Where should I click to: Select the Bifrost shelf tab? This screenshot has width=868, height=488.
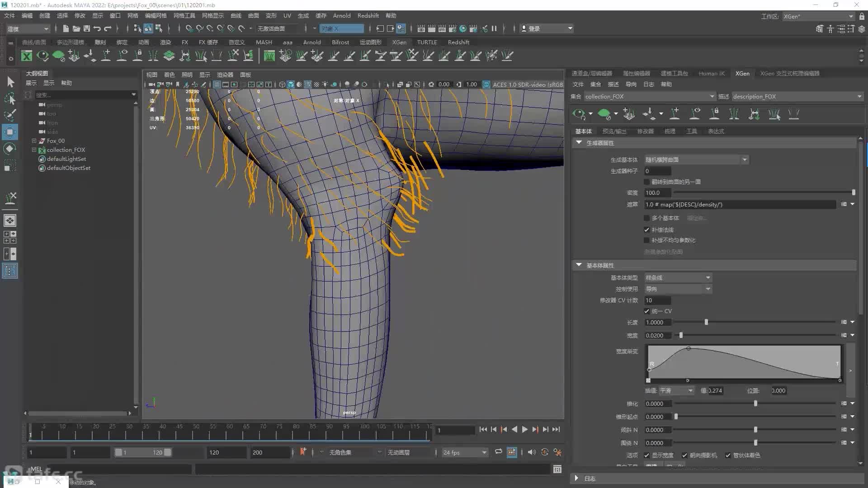340,42
